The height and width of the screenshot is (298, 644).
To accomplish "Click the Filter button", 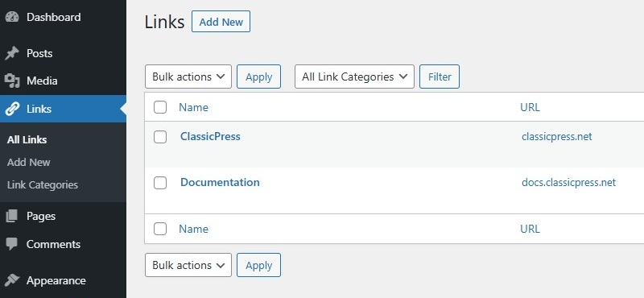I will click(x=440, y=77).
